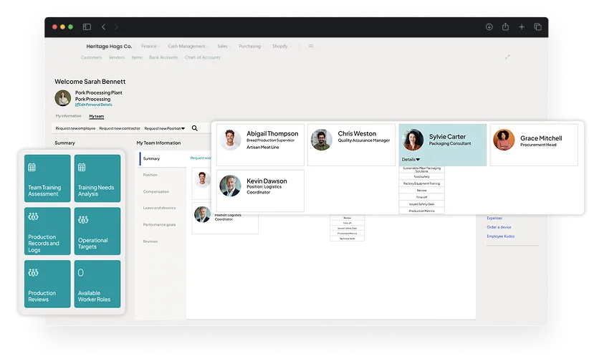
Task: Open Production Reviews tile
Action: click(x=47, y=284)
